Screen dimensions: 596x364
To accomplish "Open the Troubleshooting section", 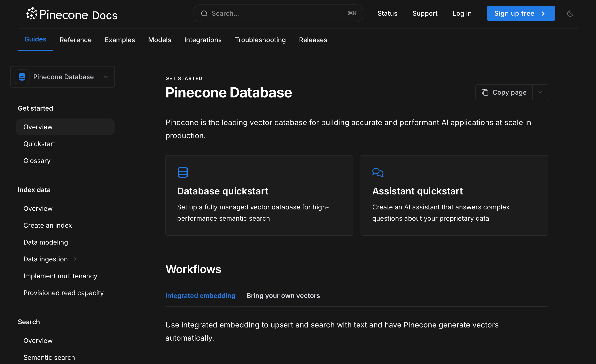I will pyautogui.click(x=260, y=40).
